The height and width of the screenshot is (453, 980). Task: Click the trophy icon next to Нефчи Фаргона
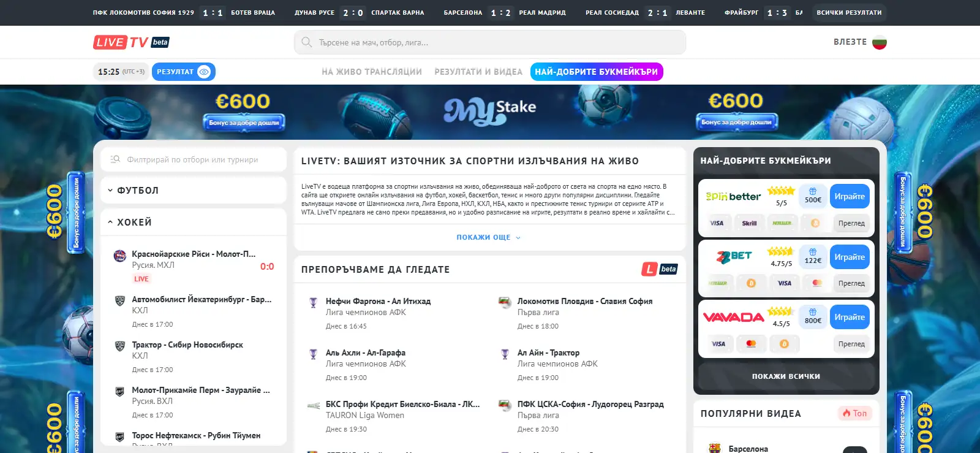point(313,302)
